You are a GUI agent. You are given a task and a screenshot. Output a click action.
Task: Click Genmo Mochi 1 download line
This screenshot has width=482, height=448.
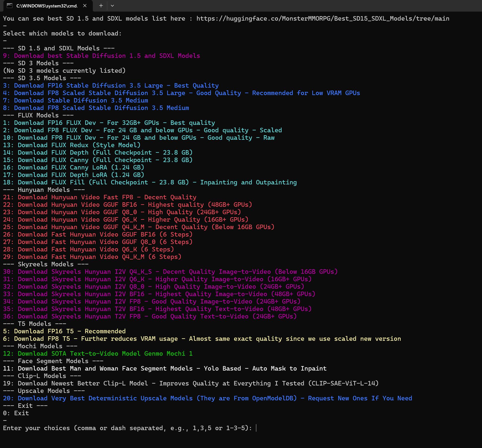(x=97, y=354)
